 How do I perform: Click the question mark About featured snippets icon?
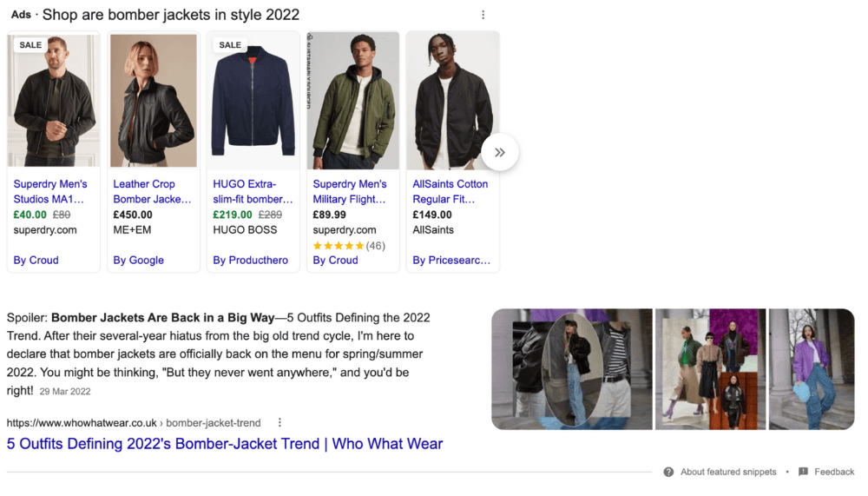point(668,472)
